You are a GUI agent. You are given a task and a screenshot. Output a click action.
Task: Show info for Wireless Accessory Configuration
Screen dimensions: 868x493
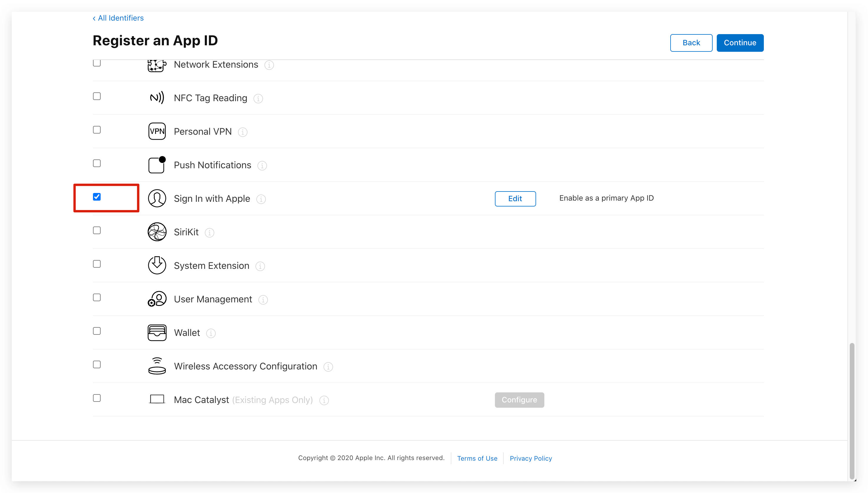click(328, 367)
